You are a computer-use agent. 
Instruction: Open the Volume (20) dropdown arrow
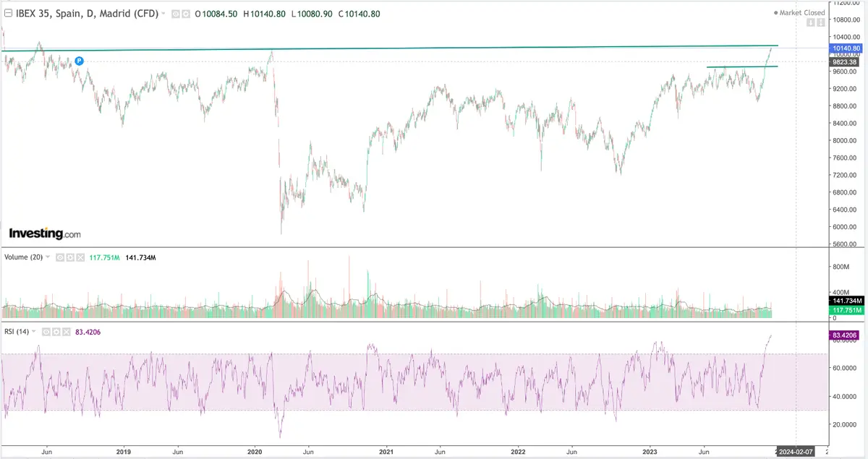(47, 257)
